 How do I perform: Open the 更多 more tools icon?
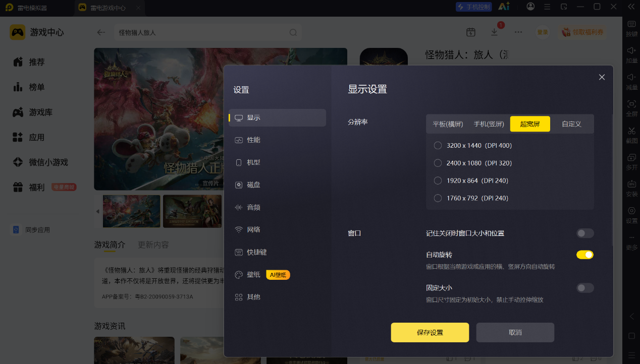631,237
